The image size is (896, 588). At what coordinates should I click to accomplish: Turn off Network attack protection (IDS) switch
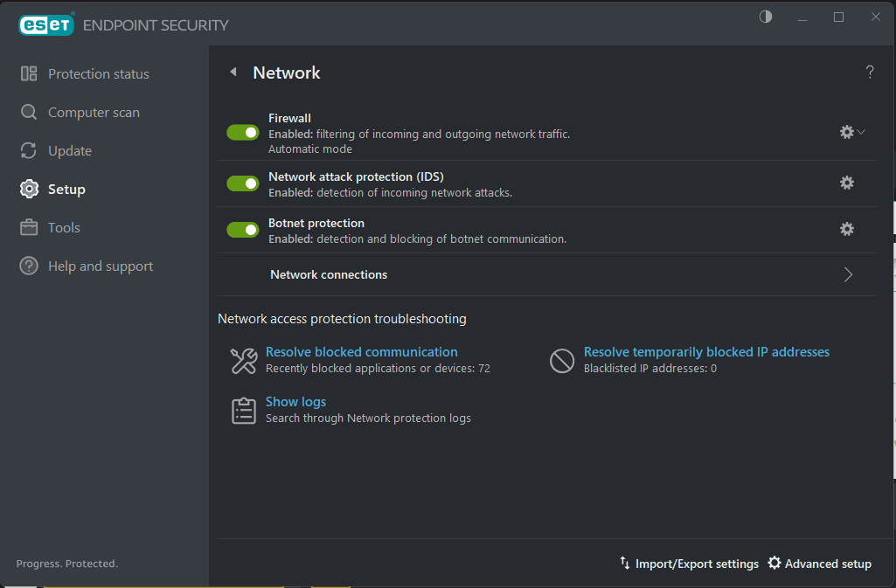[243, 183]
